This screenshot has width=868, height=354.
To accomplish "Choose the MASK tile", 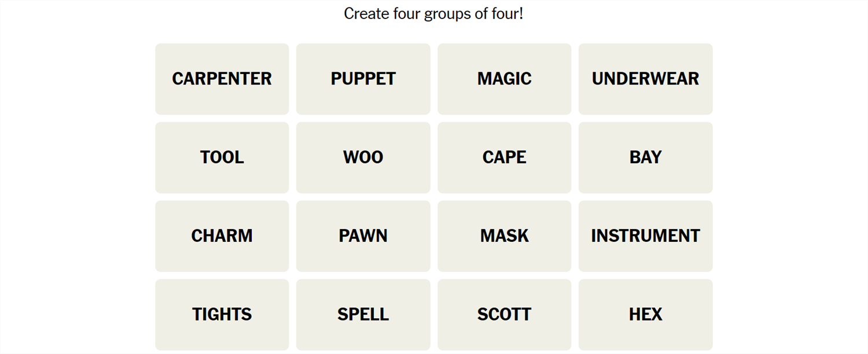I will (x=504, y=236).
